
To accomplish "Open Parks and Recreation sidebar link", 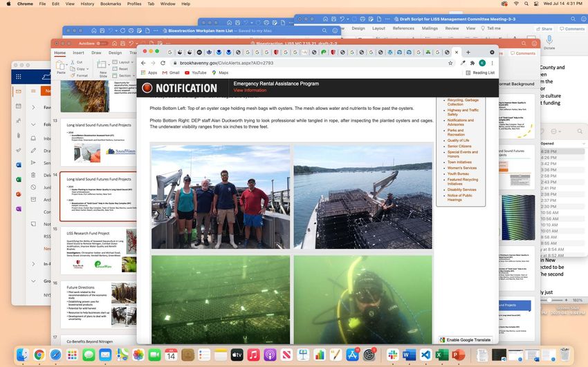I will (456, 132).
